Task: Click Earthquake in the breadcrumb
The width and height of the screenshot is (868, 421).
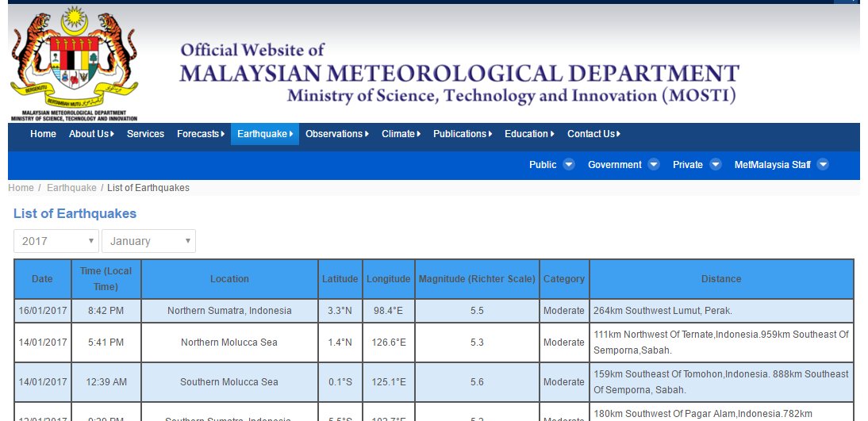Action: click(x=71, y=188)
